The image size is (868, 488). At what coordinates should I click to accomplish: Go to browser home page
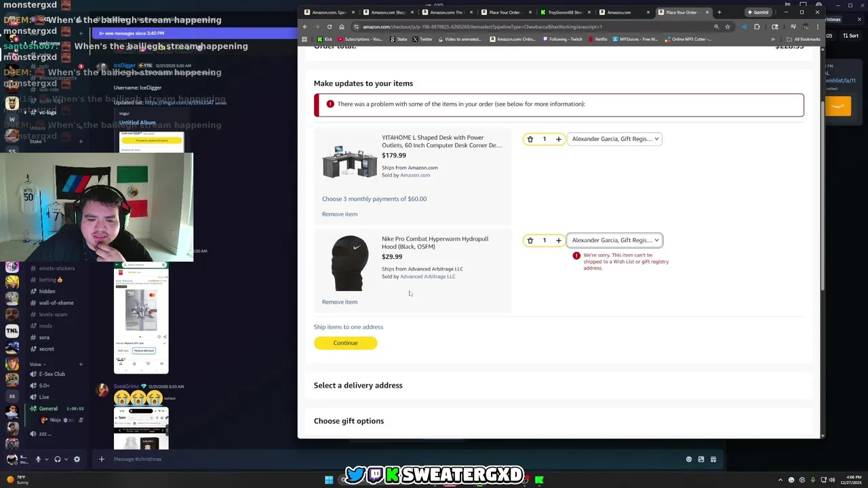click(x=342, y=27)
